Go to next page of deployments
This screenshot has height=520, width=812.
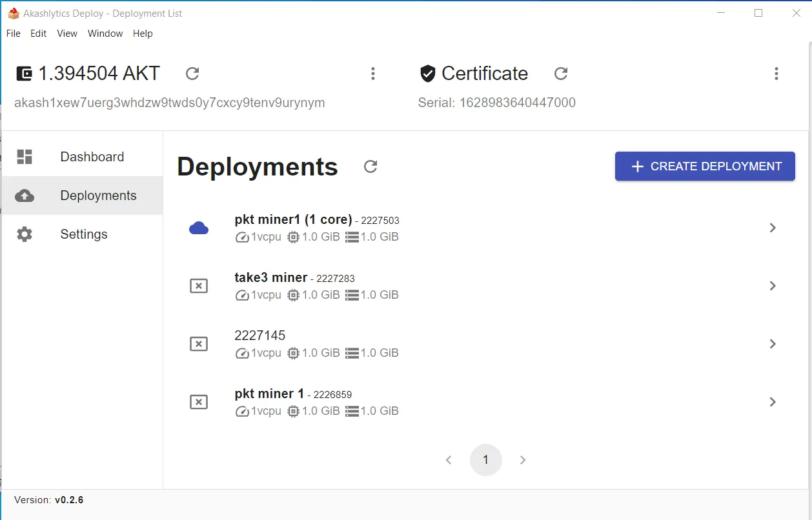523,460
